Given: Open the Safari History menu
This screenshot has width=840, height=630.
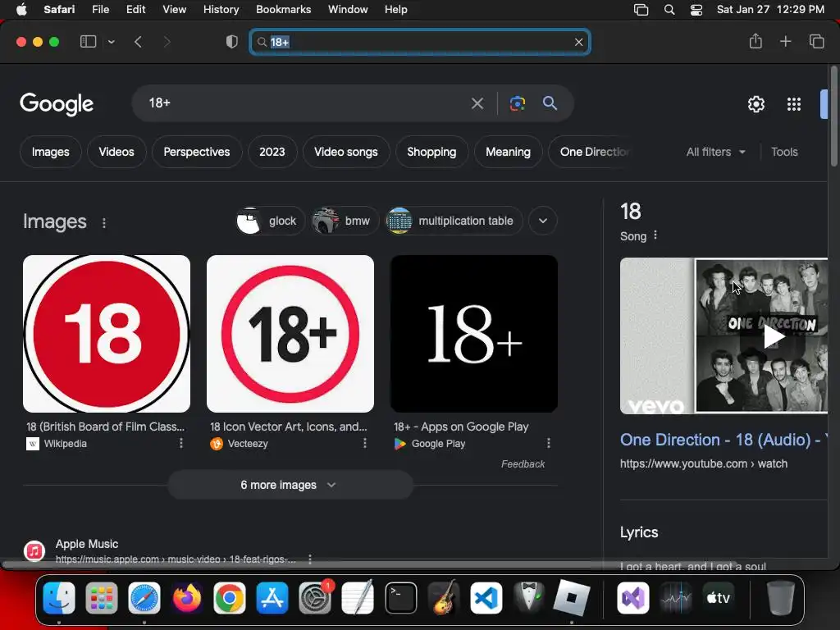Looking at the screenshot, I should pos(221,9).
